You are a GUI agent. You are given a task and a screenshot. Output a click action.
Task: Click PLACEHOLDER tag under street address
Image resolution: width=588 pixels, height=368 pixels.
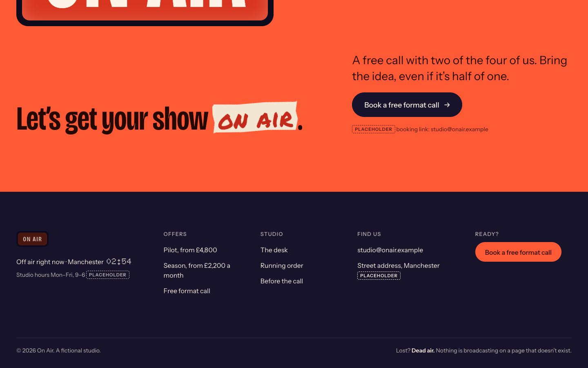pyautogui.click(x=379, y=276)
